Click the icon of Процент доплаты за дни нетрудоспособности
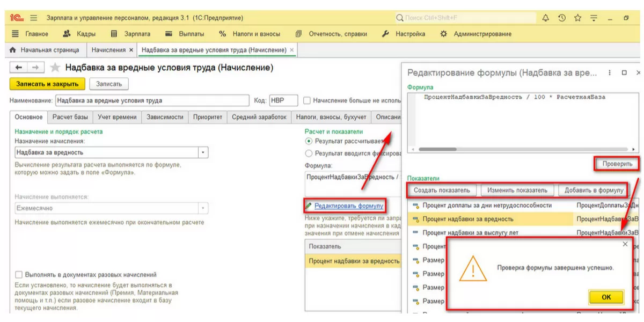This screenshot has height=322, width=644. point(415,206)
